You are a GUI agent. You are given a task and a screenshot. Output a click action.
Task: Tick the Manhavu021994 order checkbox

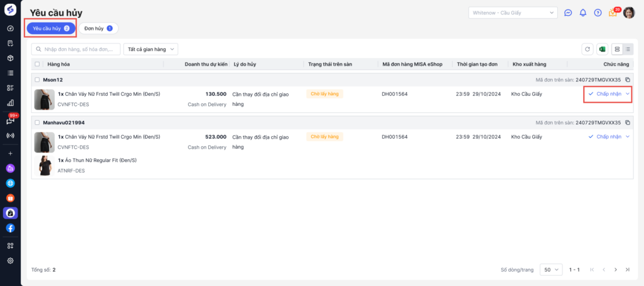[37, 122]
